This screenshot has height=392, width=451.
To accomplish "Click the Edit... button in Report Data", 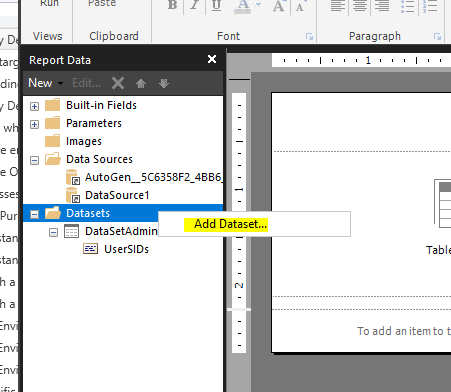I will point(86,83).
